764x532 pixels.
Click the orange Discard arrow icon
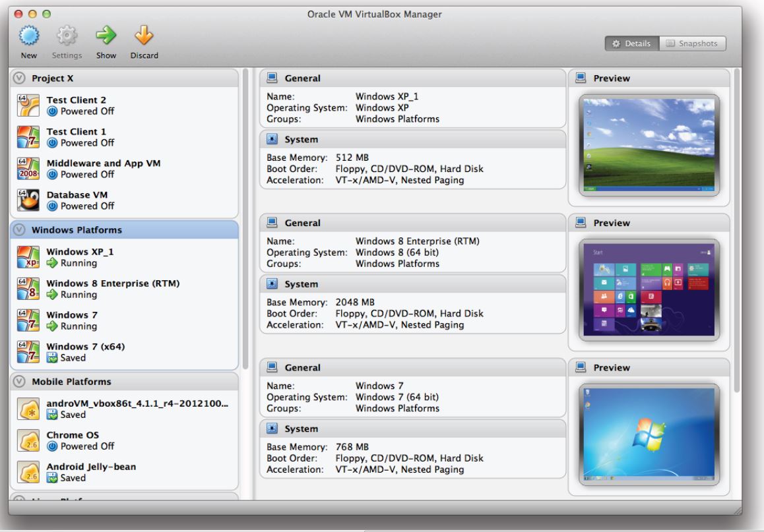[x=144, y=36]
